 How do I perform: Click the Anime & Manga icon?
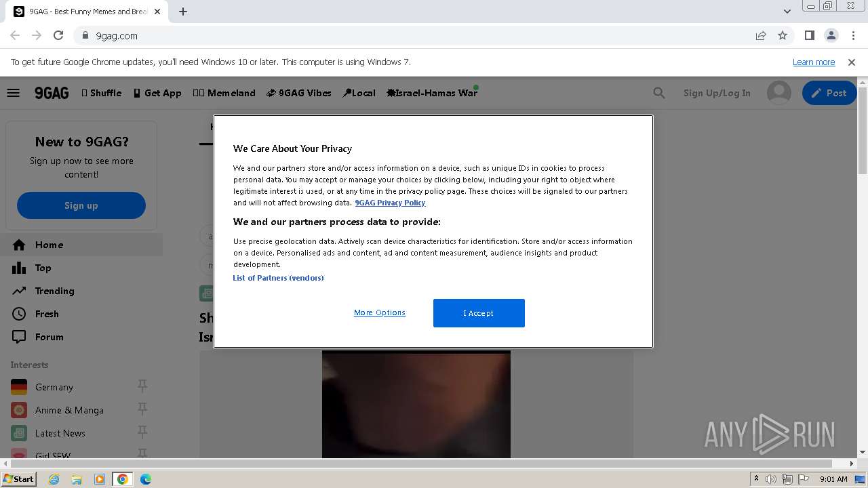click(x=19, y=410)
